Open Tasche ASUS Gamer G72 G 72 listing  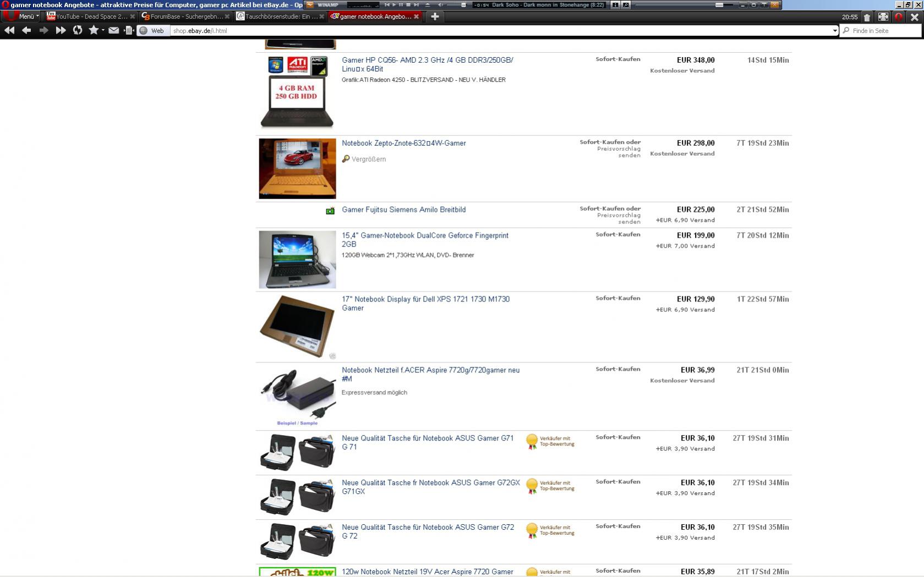pos(428,532)
